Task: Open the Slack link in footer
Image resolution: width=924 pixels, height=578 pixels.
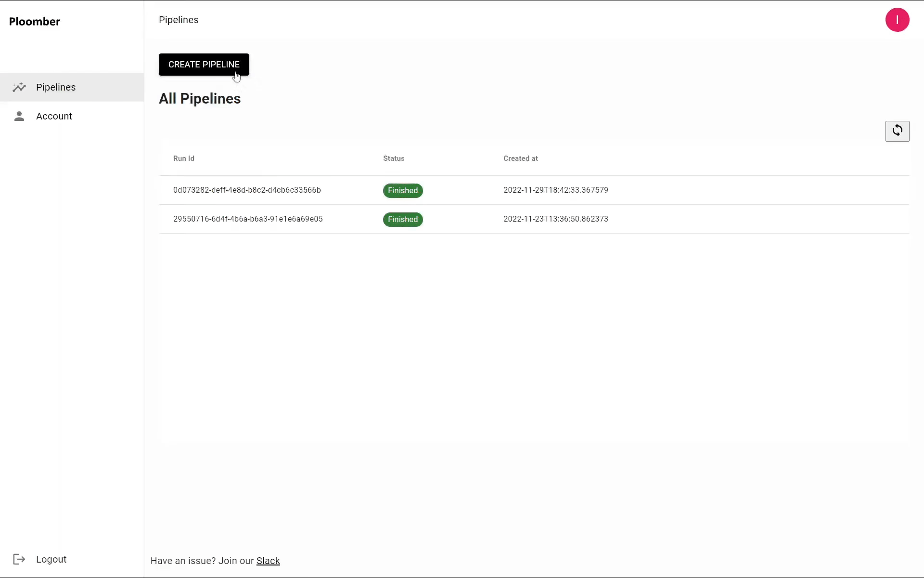Action: pyautogui.click(x=268, y=561)
